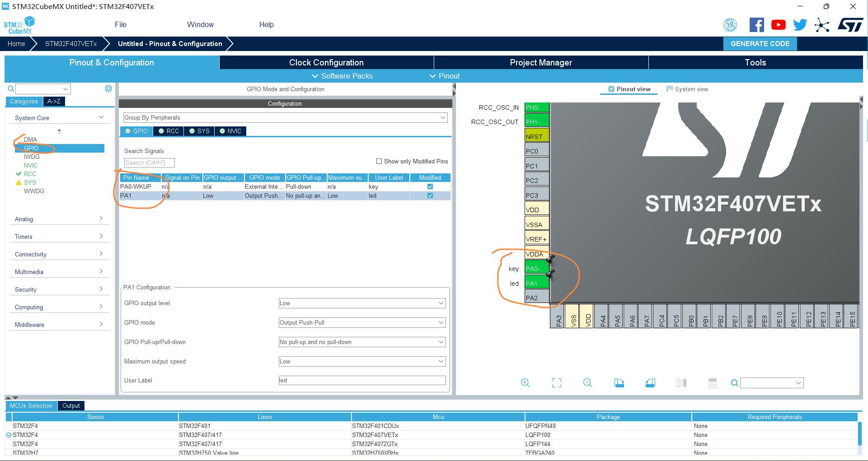Click the Search Signals input field

coord(149,163)
